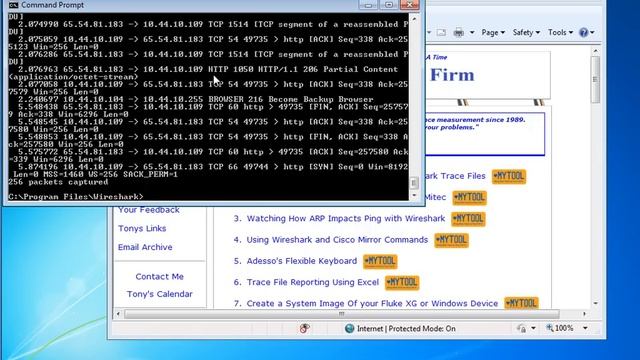The height and width of the screenshot is (360, 640).
Task: Click MYTOOL badge next to Cisco Mirror Commands
Action: click(451, 240)
